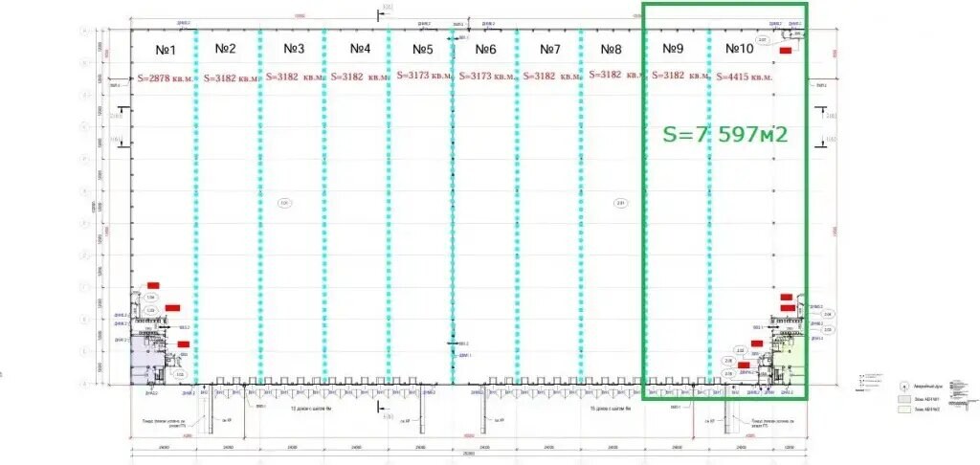Click the oval room marker 1.01

pos(285,203)
